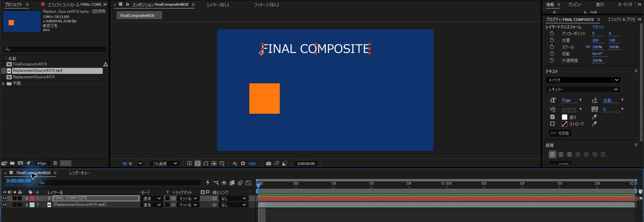Take a snapshot with the camera icon

click(x=269, y=164)
